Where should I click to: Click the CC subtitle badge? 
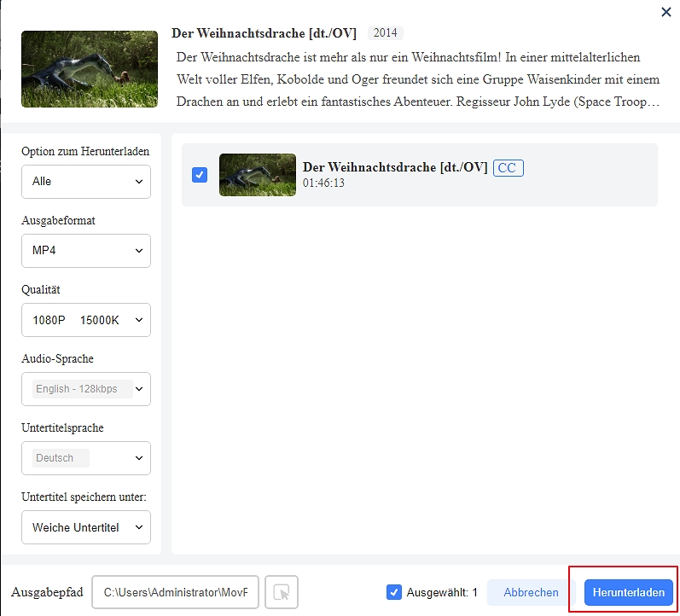pyautogui.click(x=508, y=168)
